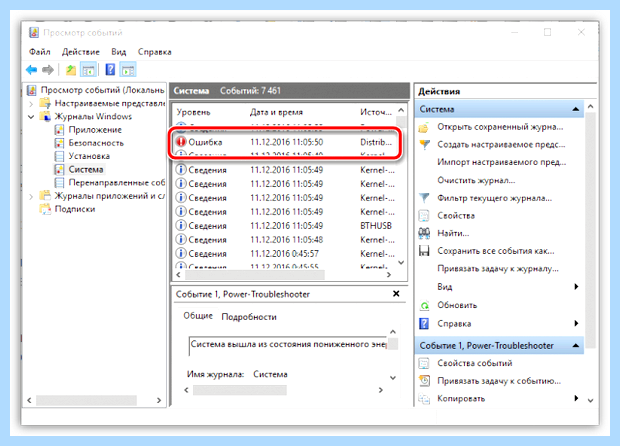Select the Сведения row at 11:05:48

click(285, 240)
